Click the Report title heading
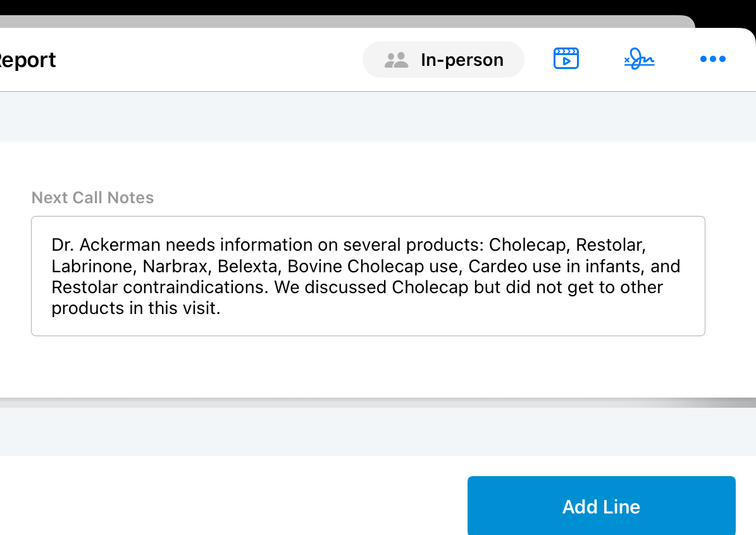This screenshot has height=535, width=756. 27,60
